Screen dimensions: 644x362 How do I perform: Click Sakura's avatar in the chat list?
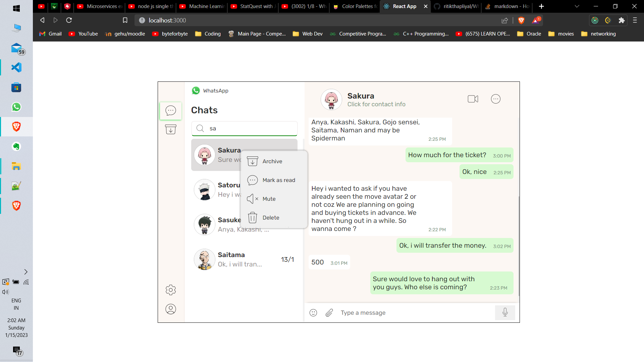click(x=205, y=155)
